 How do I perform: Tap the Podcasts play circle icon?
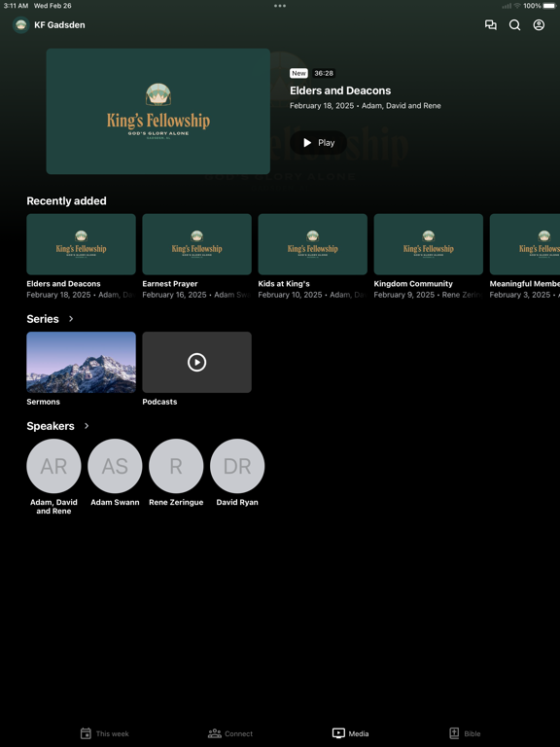point(196,362)
